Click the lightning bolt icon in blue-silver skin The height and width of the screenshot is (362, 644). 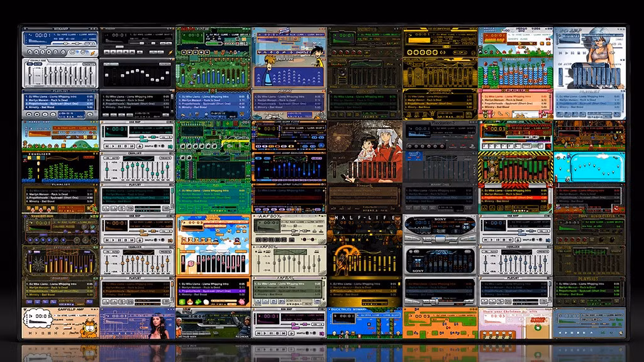click(93, 53)
